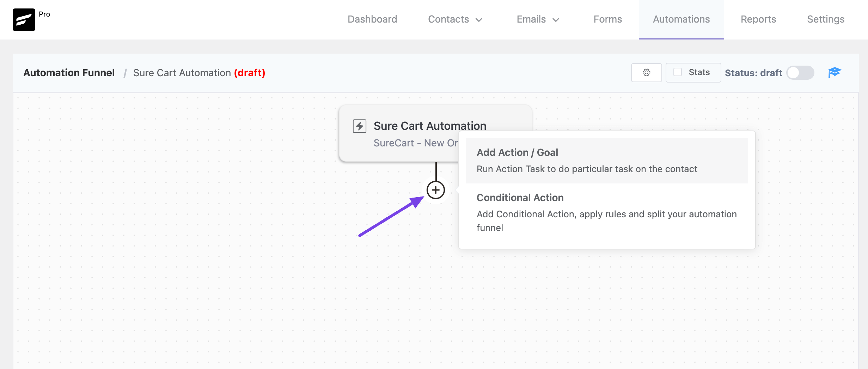Click the Automation Funnel breadcrumb link
This screenshot has height=369, width=868.
69,73
